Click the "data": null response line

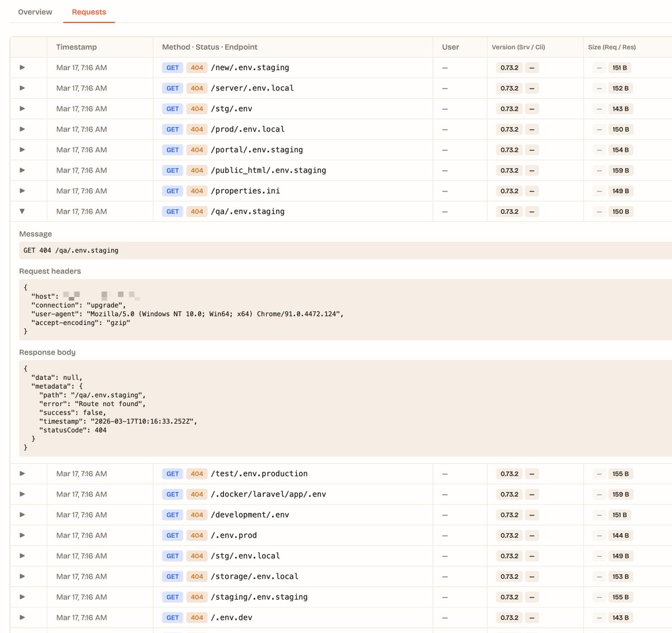(x=57, y=378)
